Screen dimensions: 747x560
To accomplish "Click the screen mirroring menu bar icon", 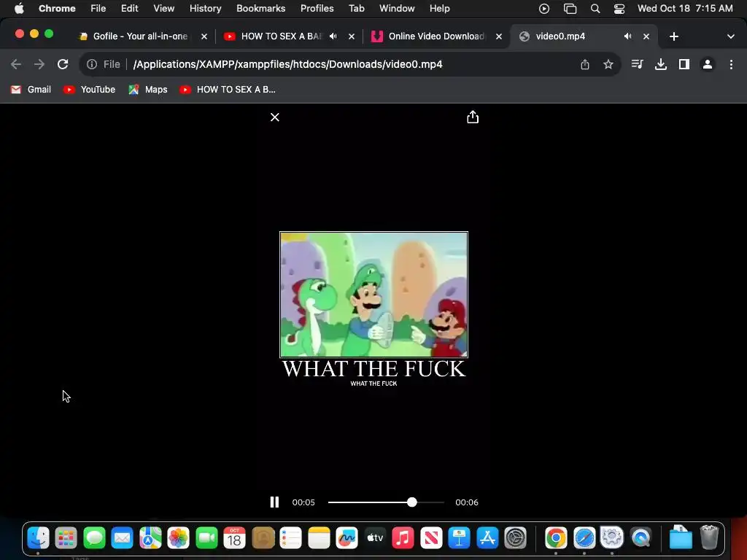I will point(570,9).
